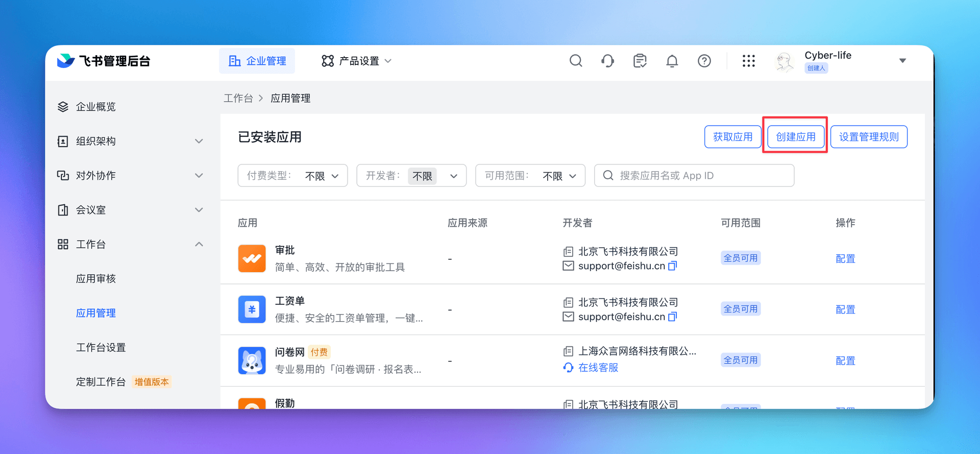Click the 组织架构 sidebar icon
Image resolution: width=980 pixels, height=454 pixels.
pyautogui.click(x=63, y=141)
